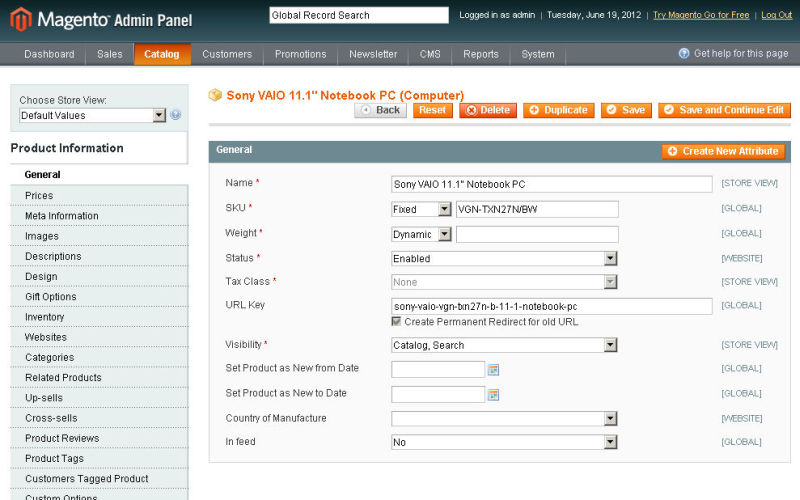Select the Up-sells tab

coord(99,398)
